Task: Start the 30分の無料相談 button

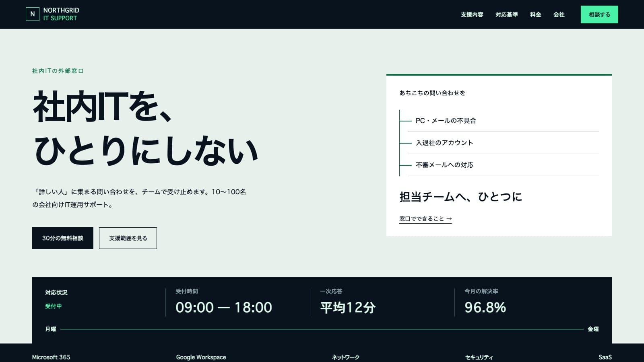Action: click(63, 238)
